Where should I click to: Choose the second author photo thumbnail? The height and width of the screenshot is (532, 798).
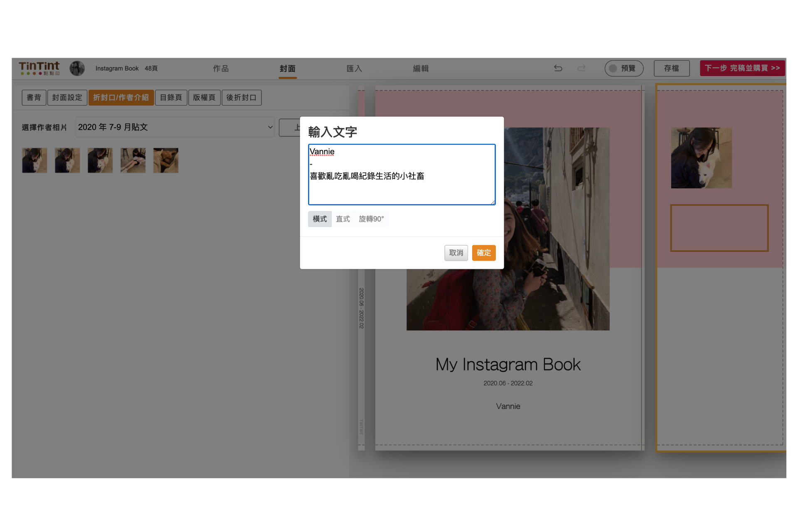[x=67, y=160]
